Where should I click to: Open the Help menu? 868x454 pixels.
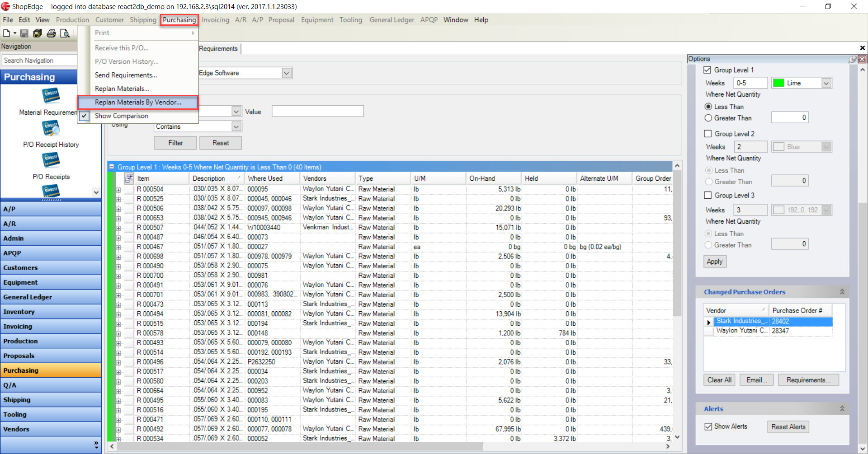481,20
